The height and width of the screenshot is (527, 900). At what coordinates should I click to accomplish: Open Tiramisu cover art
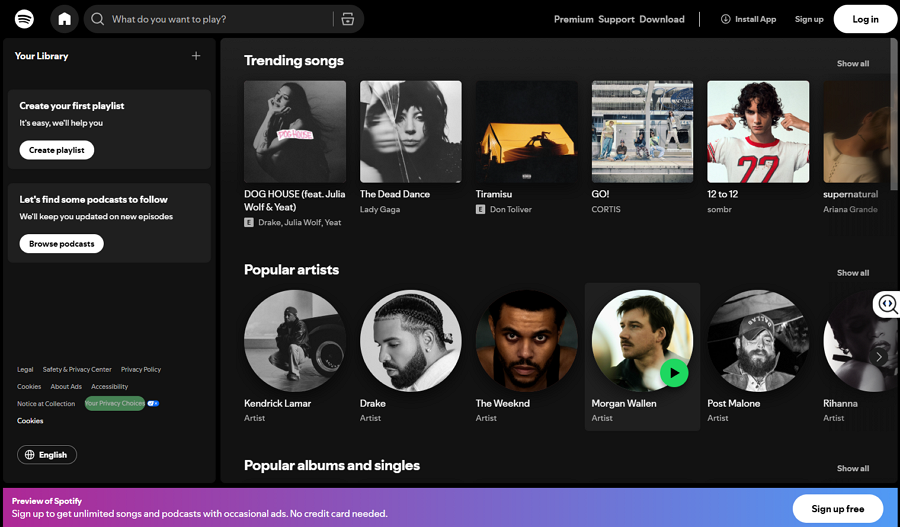[526, 131]
